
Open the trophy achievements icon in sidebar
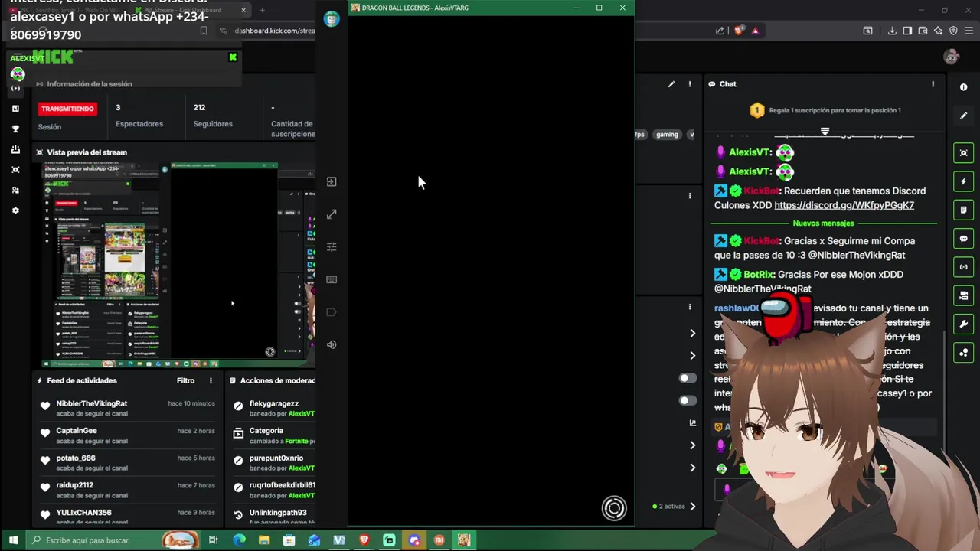point(15,129)
